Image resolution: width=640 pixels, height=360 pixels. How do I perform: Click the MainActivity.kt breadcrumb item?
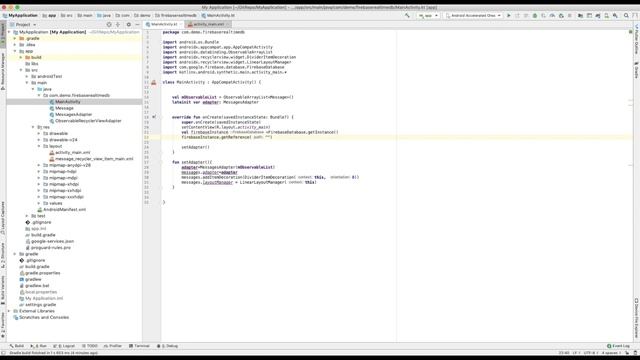pyautogui.click(x=218, y=16)
